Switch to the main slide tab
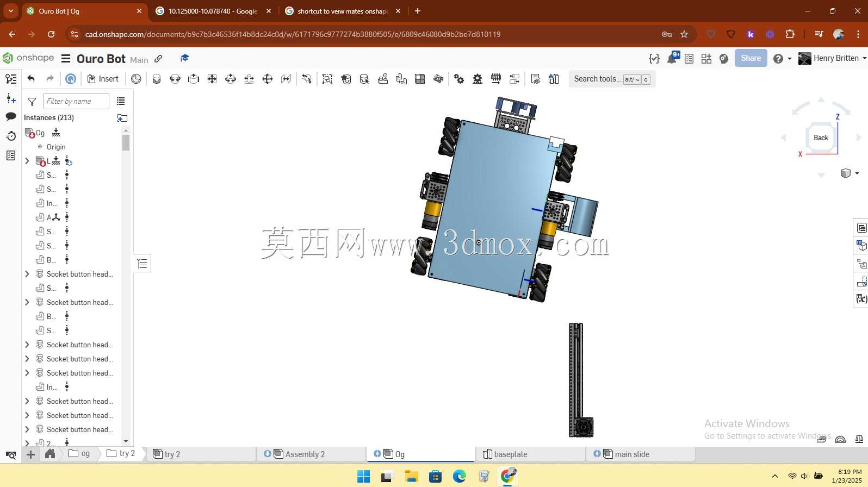This screenshot has width=868, height=487. click(x=640, y=454)
